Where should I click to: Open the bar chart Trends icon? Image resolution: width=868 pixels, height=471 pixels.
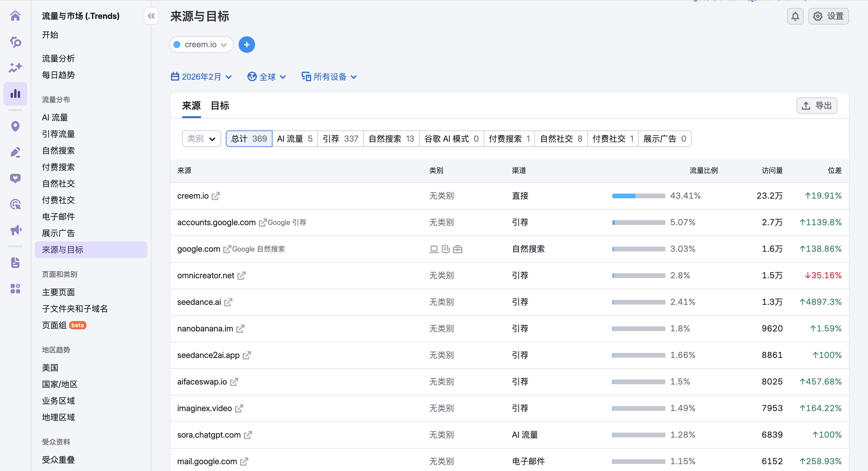[x=15, y=94]
